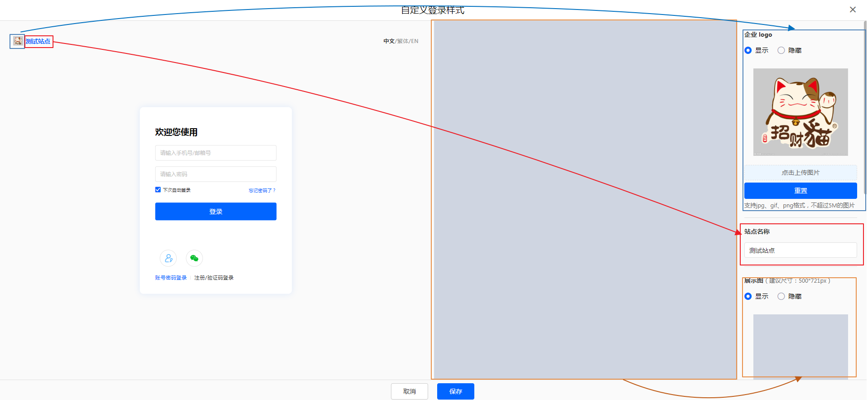
Task: Open the 忘记密码了？ link
Action: click(x=262, y=190)
